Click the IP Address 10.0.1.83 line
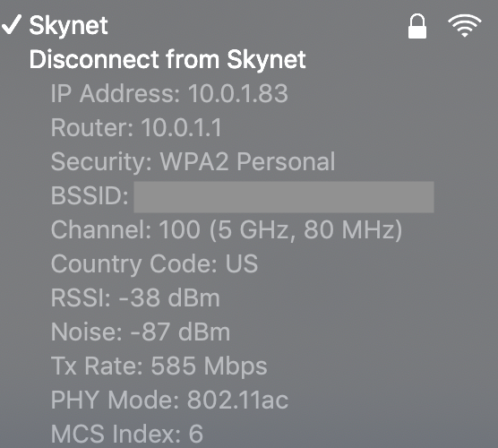 tap(169, 93)
